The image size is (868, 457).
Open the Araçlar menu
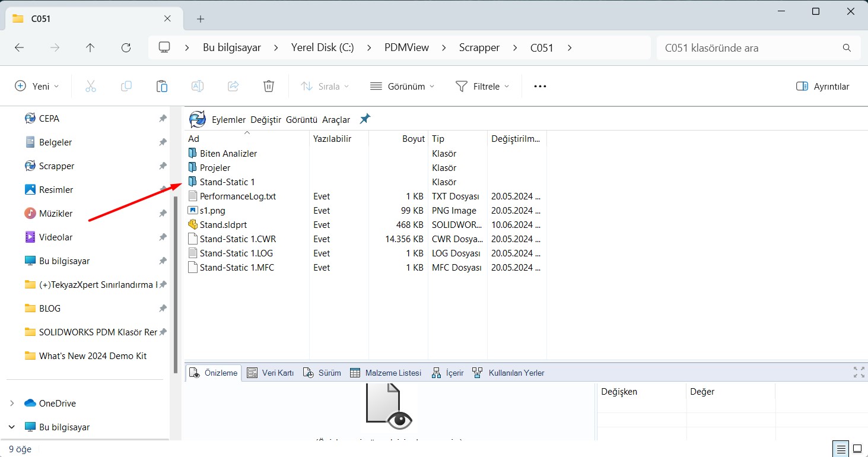[x=336, y=120]
